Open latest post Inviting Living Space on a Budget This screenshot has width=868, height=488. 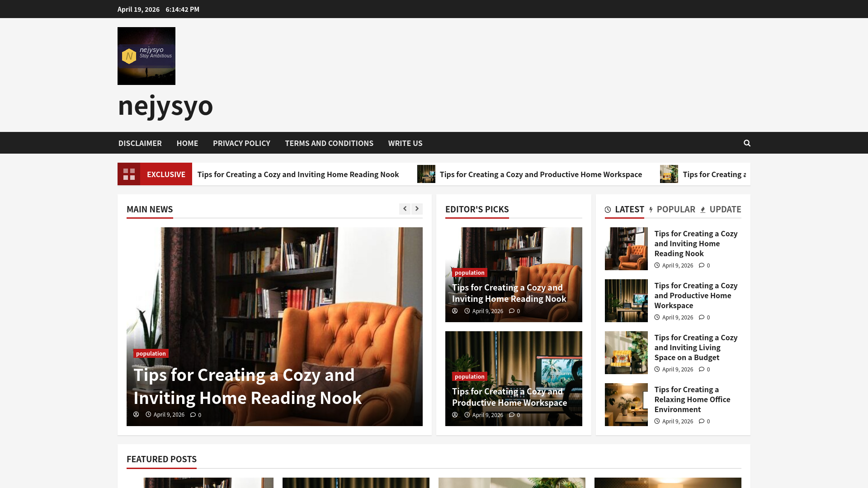pyautogui.click(x=696, y=347)
